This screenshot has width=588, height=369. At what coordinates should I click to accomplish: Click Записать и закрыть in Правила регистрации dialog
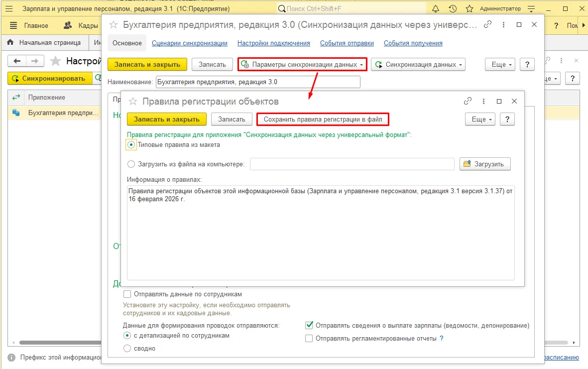(x=166, y=119)
